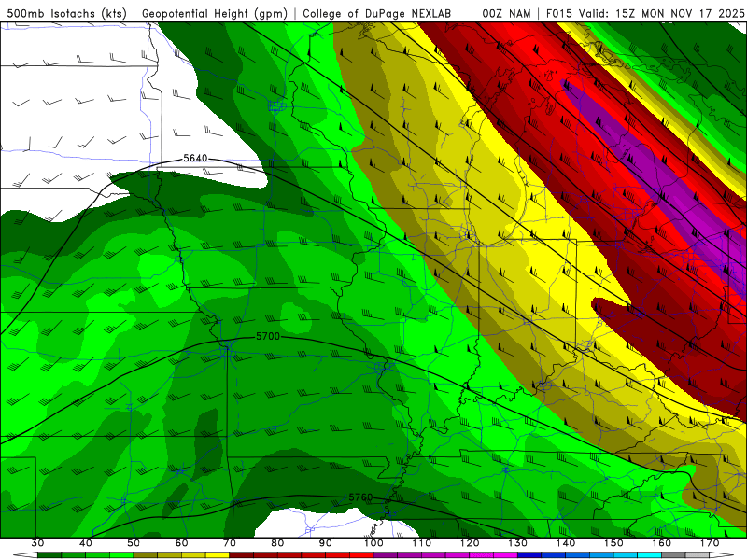Click the brightest cyan swatch left of 160

(x=649, y=554)
